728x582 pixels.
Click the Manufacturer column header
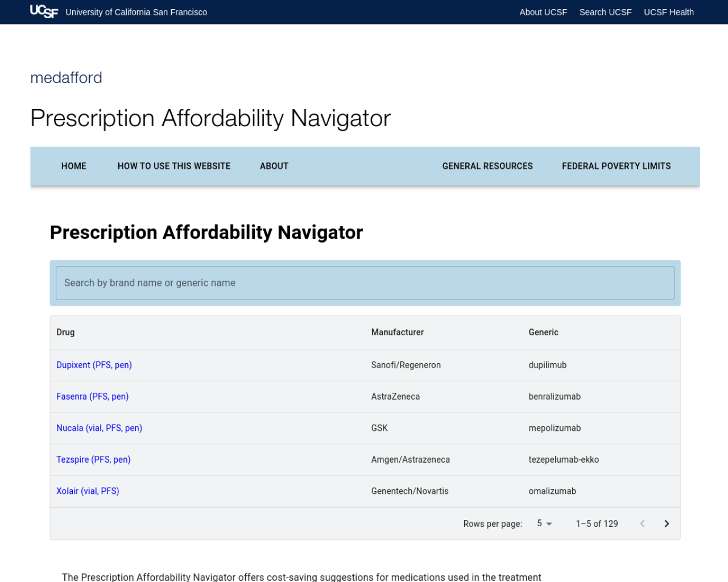[x=398, y=332]
